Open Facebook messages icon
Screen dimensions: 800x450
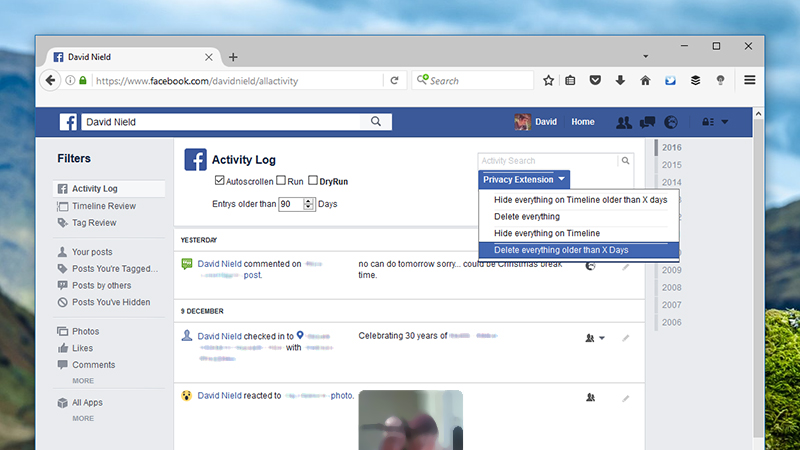click(x=647, y=122)
